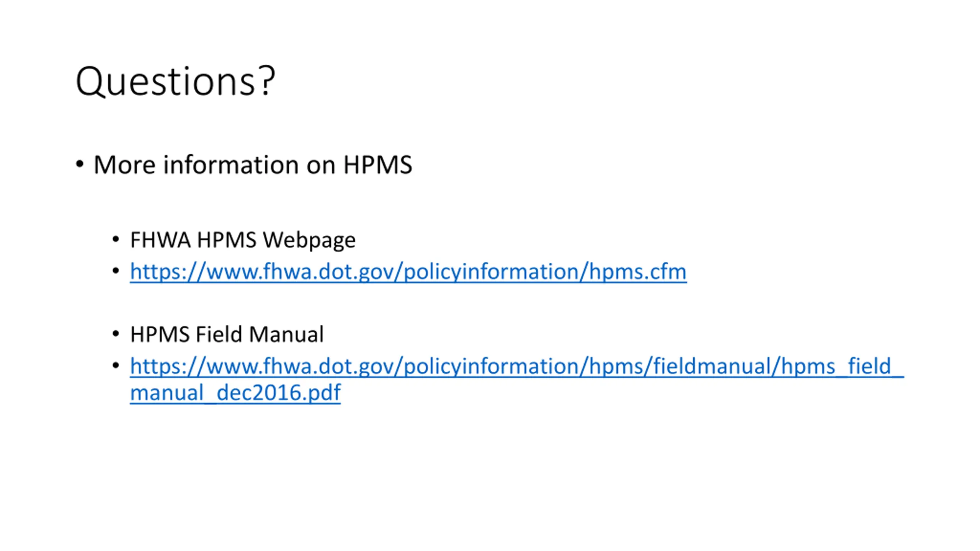This screenshot has width=980, height=551.
Task: Select the 'HPMS Field Manual' line
Action: coord(227,334)
